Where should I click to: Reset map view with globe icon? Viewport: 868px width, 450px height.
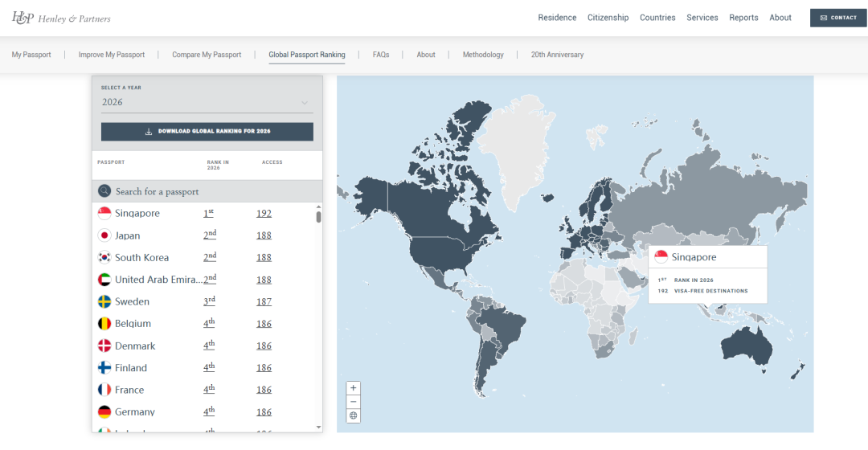point(353,415)
